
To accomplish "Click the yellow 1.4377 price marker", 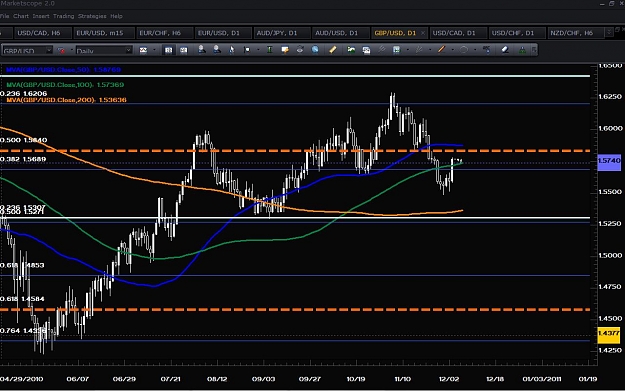I will tap(609, 334).
